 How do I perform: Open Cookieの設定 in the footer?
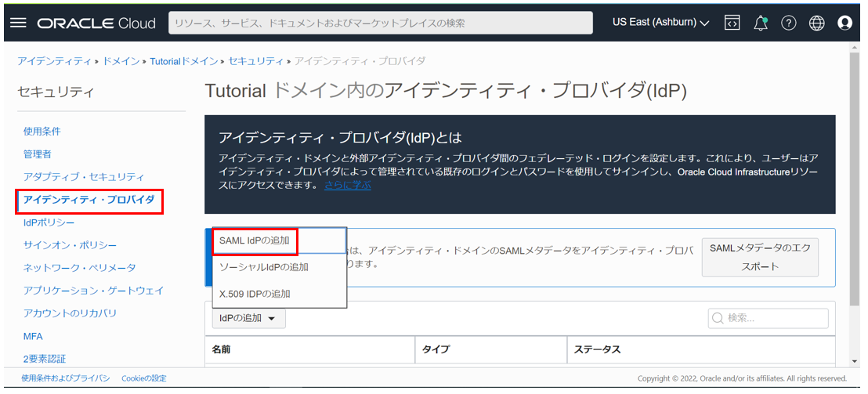pos(144,378)
